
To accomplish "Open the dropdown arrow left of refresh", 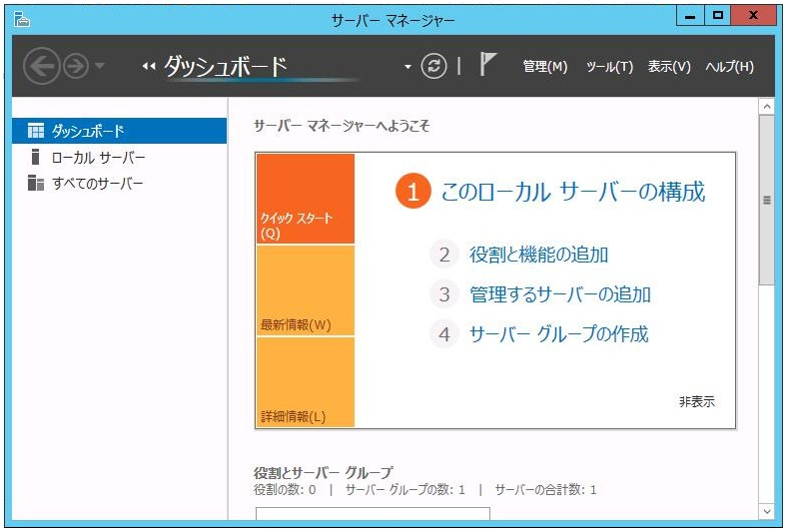I will [407, 67].
